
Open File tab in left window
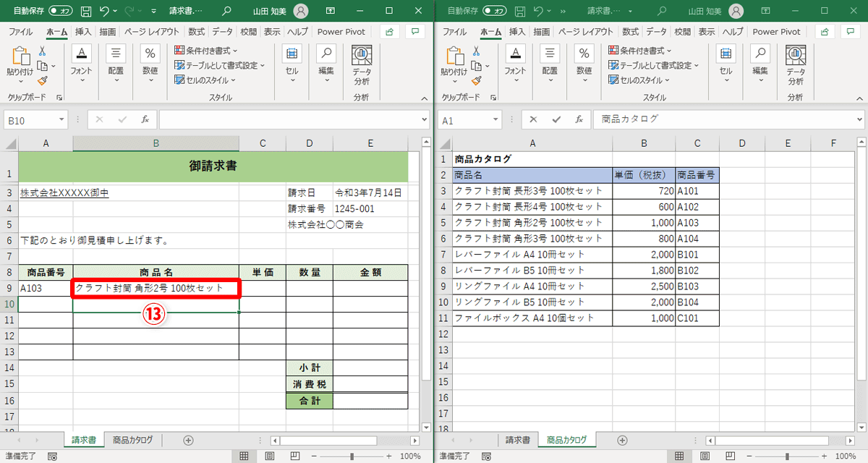pyautogui.click(x=20, y=32)
